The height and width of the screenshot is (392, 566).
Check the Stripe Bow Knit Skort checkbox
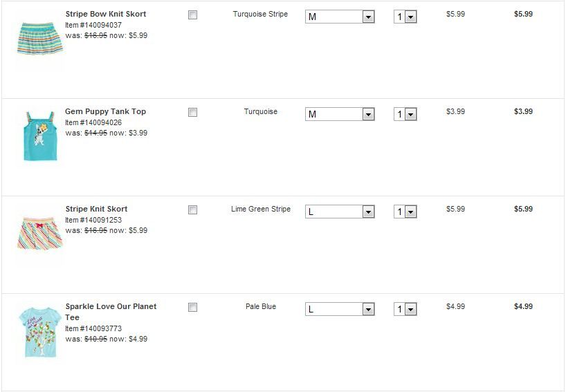tap(192, 15)
